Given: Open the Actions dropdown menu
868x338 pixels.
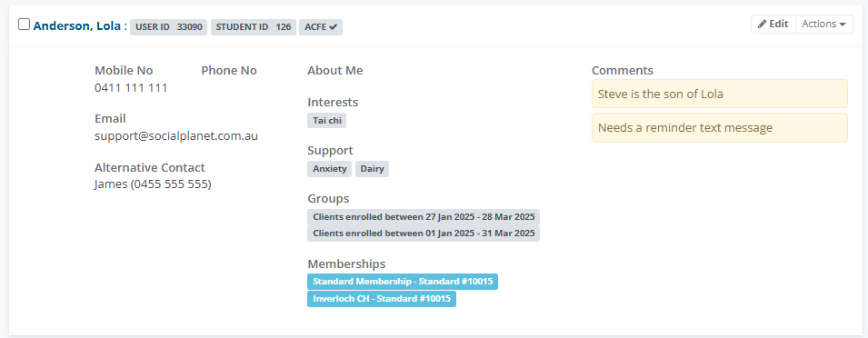Looking at the screenshot, I should coord(824,25).
